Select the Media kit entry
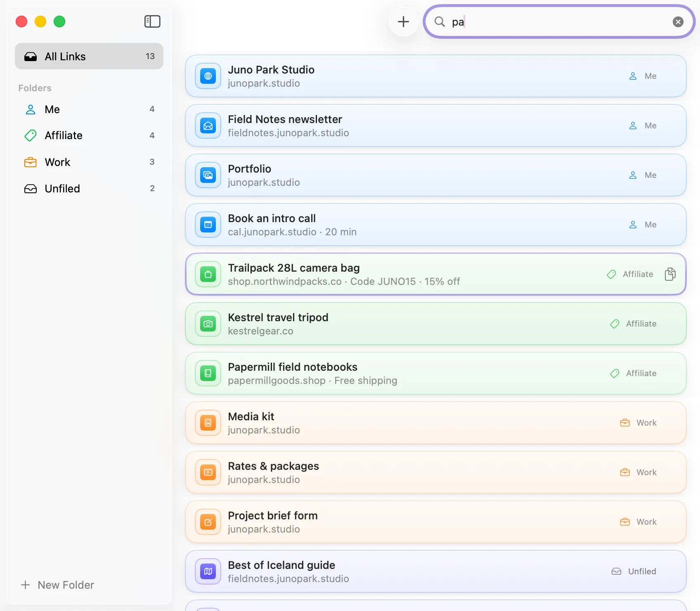The width and height of the screenshot is (700, 611). tap(436, 423)
